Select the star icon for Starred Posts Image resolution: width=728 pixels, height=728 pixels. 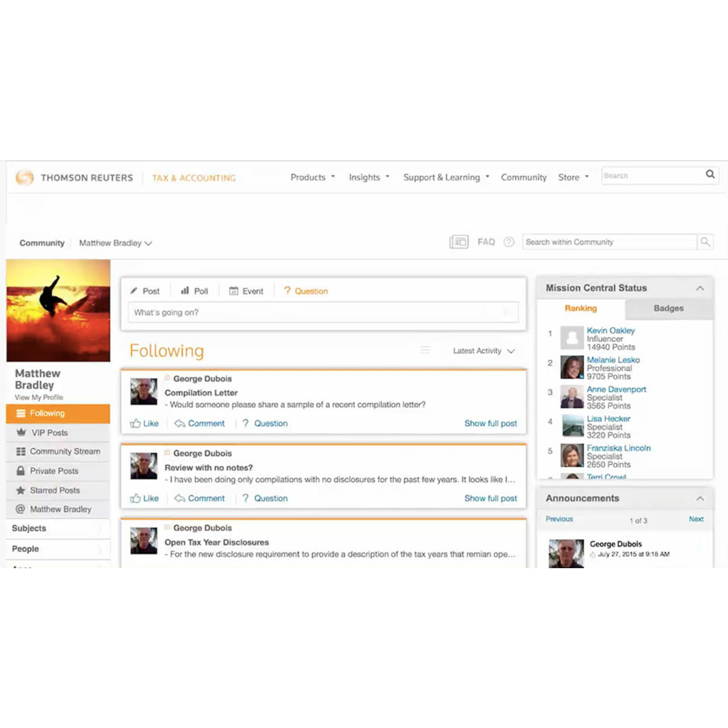(20, 490)
